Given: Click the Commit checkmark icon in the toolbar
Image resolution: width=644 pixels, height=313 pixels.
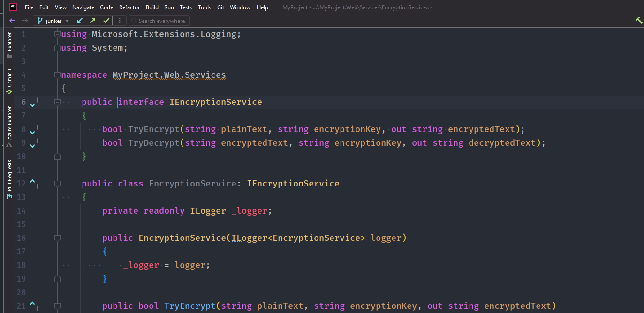Looking at the screenshot, I should (106, 21).
